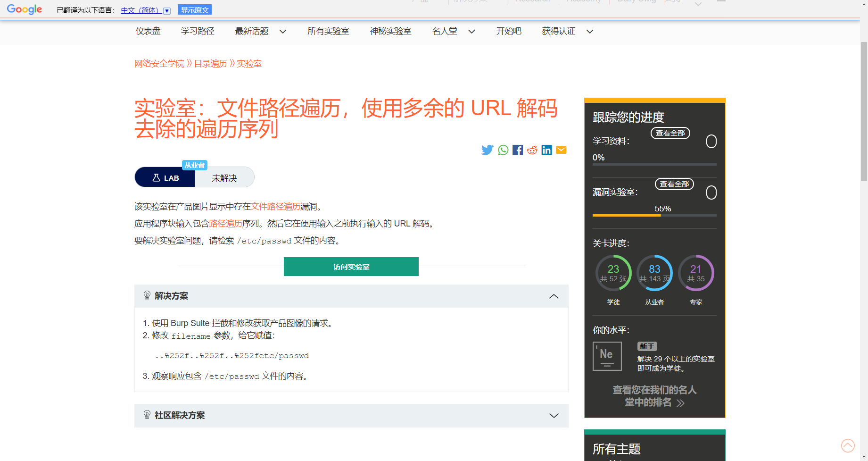Open the 路径遍历 link in description
This screenshot has width=868, height=461.
click(225, 223)
